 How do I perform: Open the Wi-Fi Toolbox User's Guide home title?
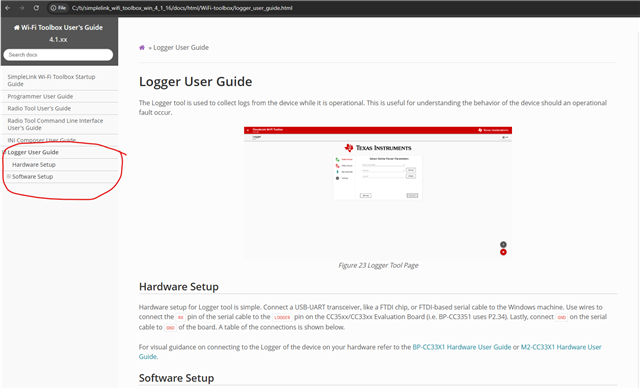point(58,27)
